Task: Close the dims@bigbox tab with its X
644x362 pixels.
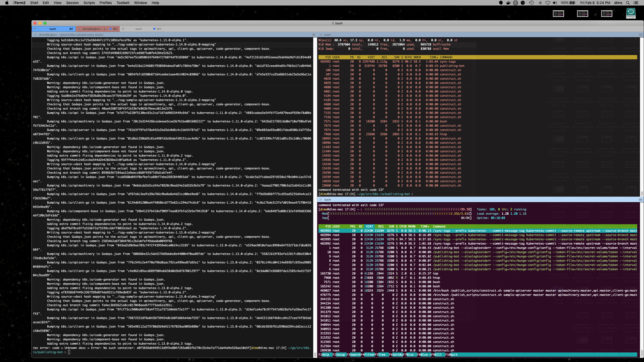Action: pyautogui.click(x=79, y=29)
